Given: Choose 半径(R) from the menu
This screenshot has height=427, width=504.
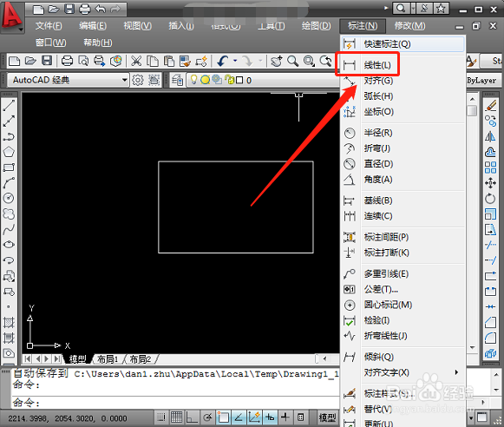Looking at the screenshot, I should (403, 133).
